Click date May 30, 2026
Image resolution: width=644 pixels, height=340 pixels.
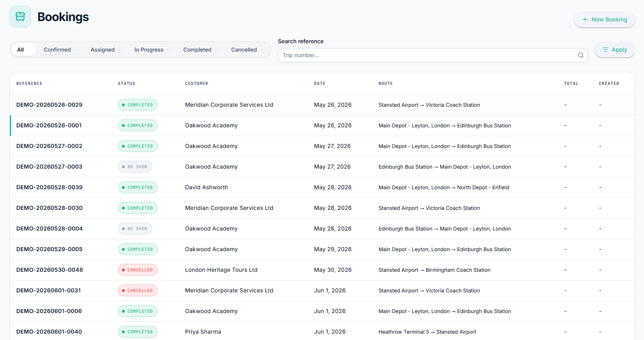pos(333,270)
